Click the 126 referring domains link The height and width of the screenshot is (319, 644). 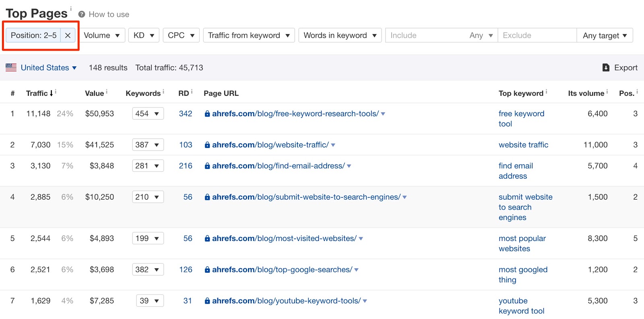tap(186, 270)
